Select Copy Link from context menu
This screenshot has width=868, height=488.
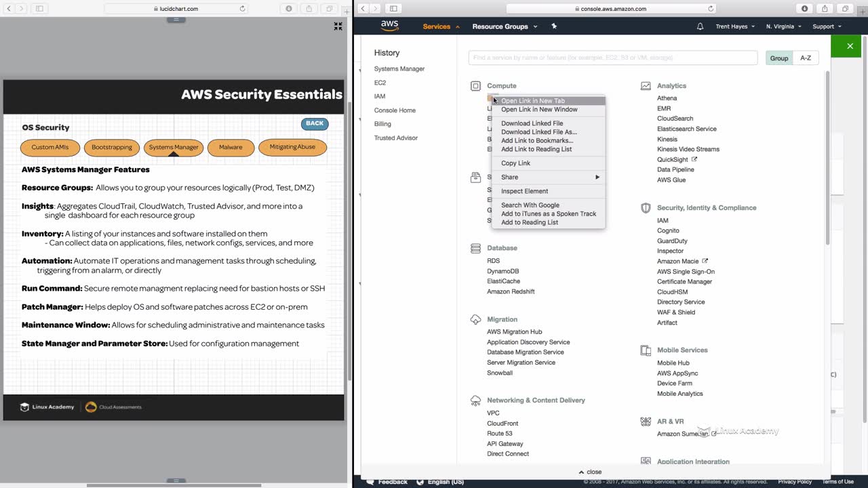pos(549,163)
